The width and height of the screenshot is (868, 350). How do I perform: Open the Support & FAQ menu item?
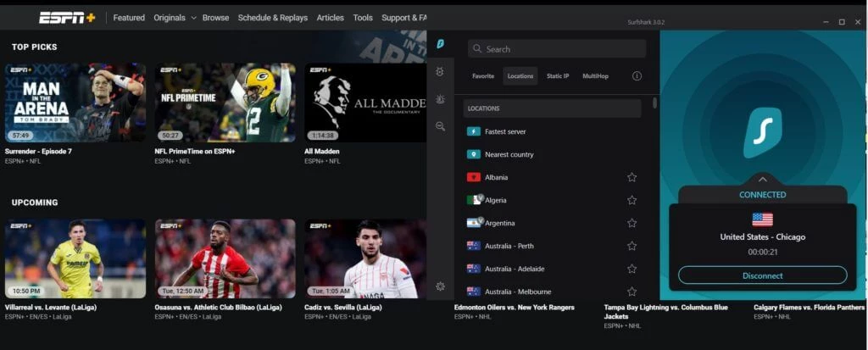tap(404, 18)
